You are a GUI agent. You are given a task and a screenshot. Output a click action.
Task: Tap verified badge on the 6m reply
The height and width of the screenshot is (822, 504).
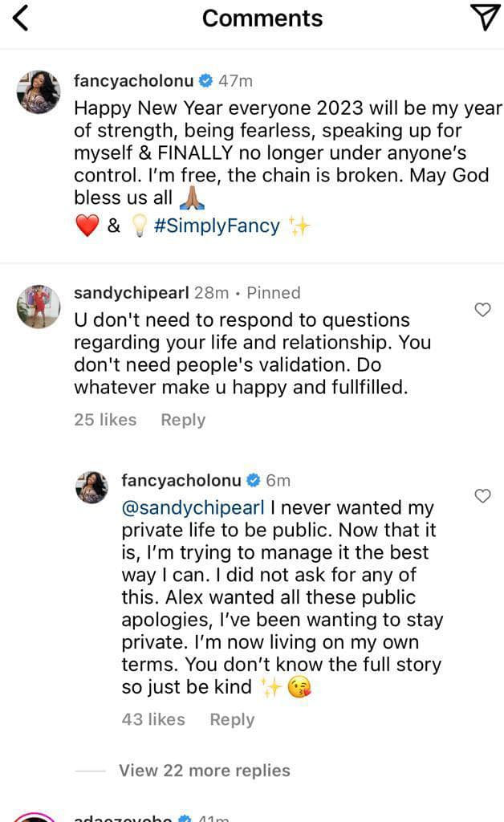(x=253, y=480)
